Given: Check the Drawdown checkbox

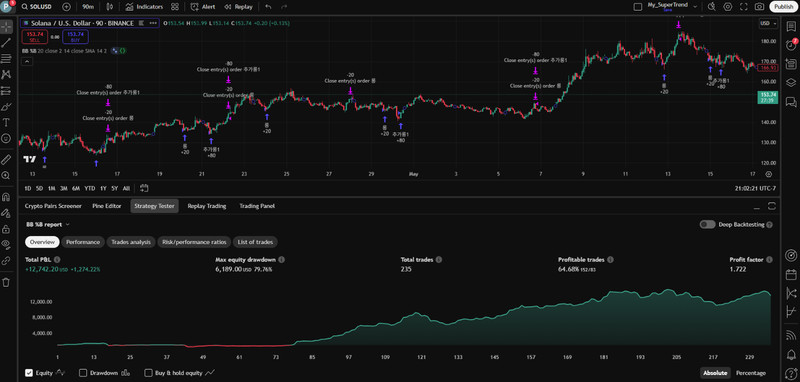Looking at the screenshot, I should [x=83, y=373].
